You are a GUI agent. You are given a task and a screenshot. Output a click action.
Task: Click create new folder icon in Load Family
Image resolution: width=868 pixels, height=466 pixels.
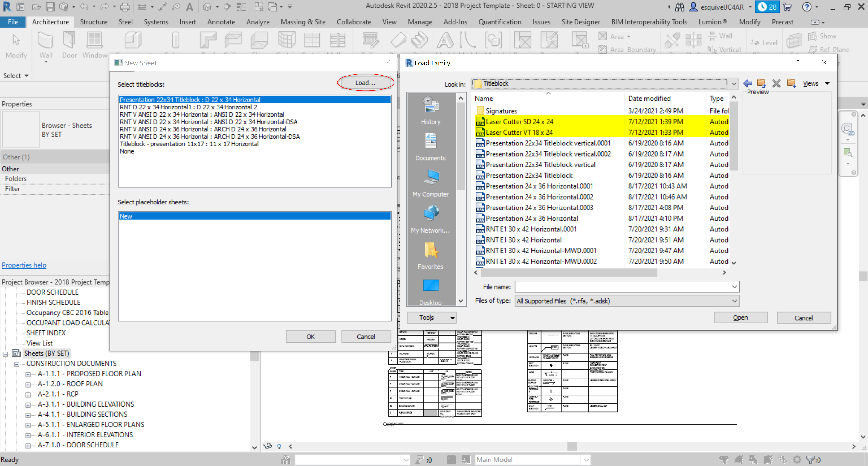click(791, 83)
